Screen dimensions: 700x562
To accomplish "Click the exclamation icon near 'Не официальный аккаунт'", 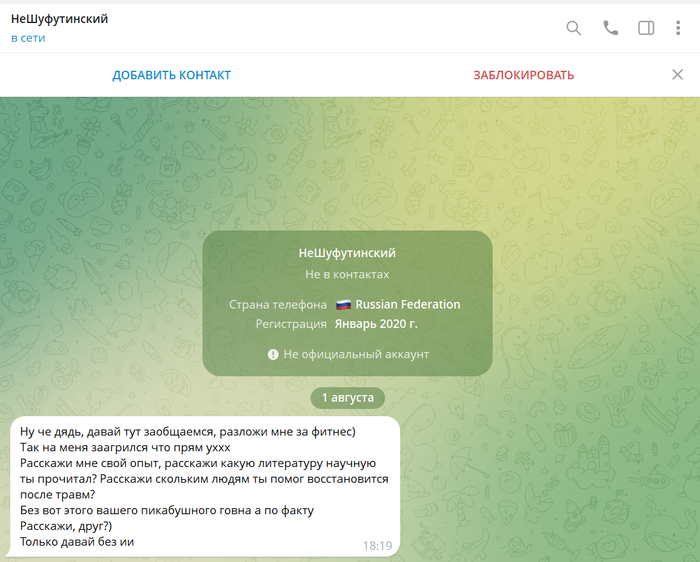I will tap(273, 354).
